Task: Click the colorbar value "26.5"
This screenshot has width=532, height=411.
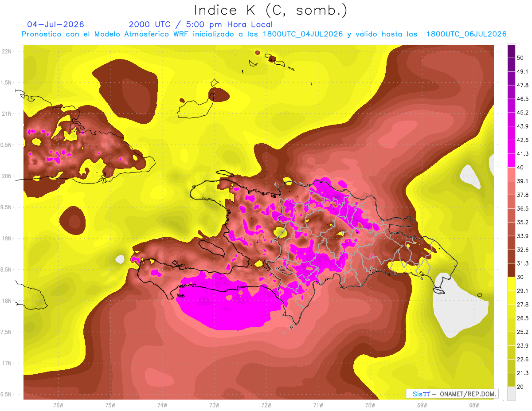Action: (x=523, y=318)
